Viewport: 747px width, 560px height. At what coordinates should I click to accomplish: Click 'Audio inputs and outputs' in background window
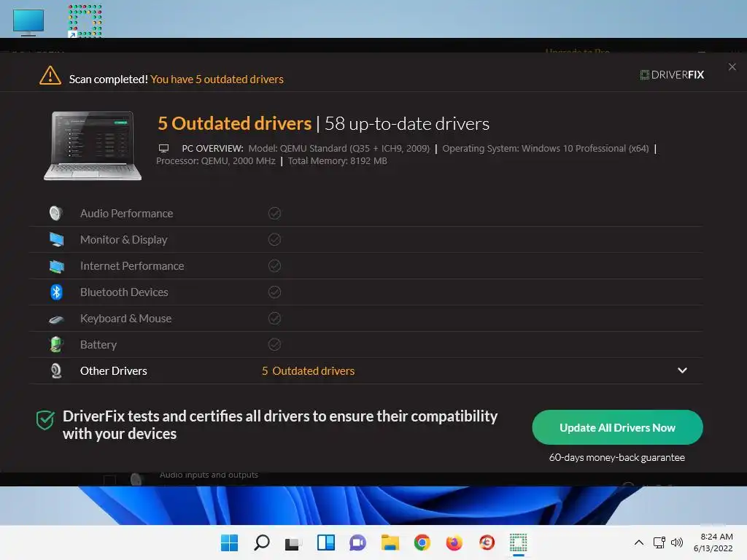(209, 475)
